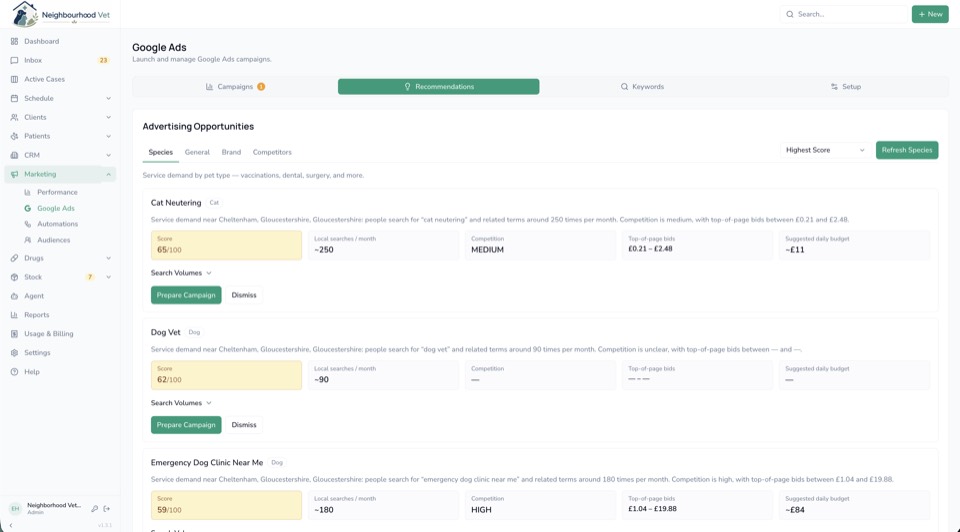960x532 pixels.
Task: Expand the CRM menu chevron
Action: pos(108,155)
